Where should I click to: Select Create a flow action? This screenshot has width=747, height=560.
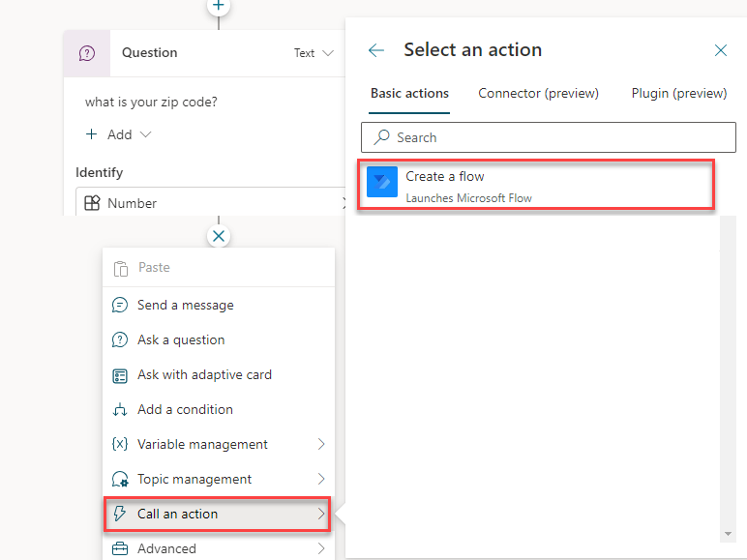point(536,185)
